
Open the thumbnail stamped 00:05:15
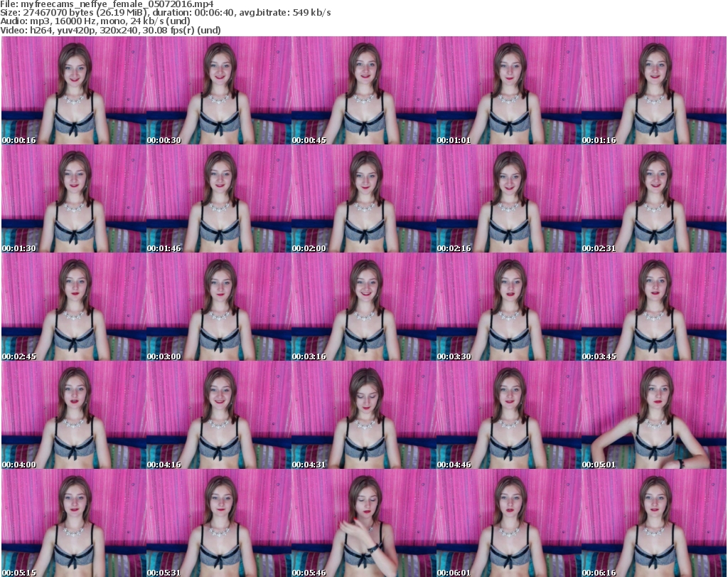[x=74, y=523]
